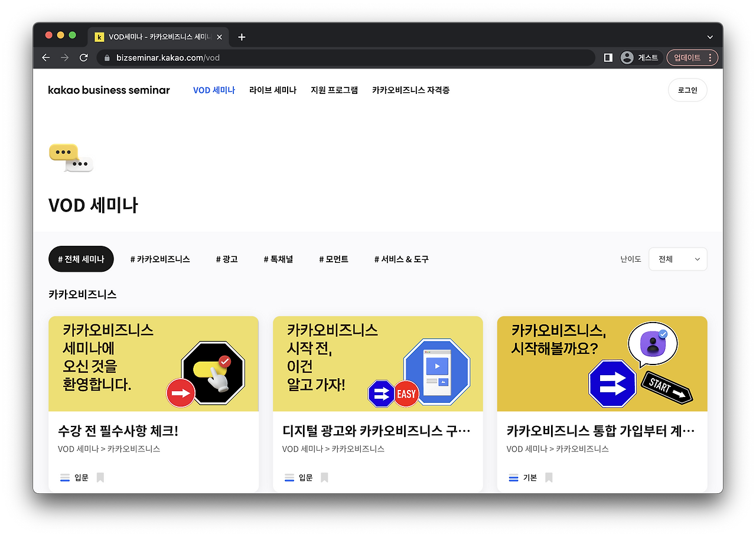Enable the # 광고 filter
756x537 pixels.
point(227,259)
